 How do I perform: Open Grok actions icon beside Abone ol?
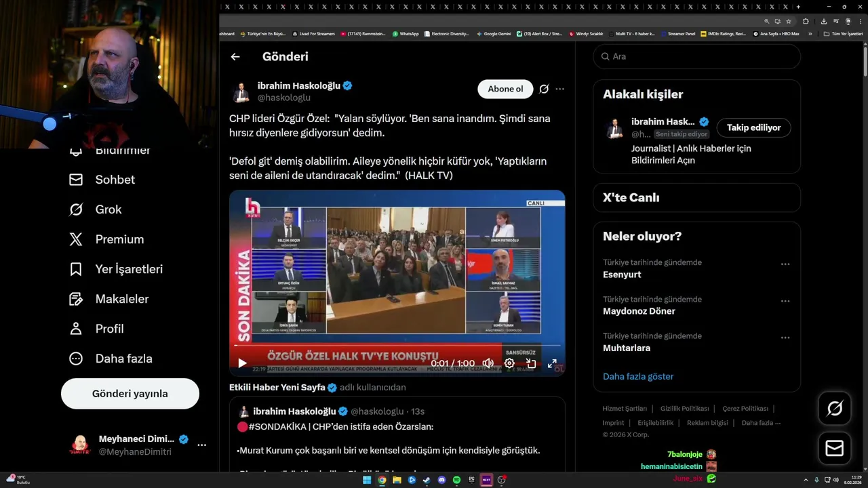coord(544,89)
